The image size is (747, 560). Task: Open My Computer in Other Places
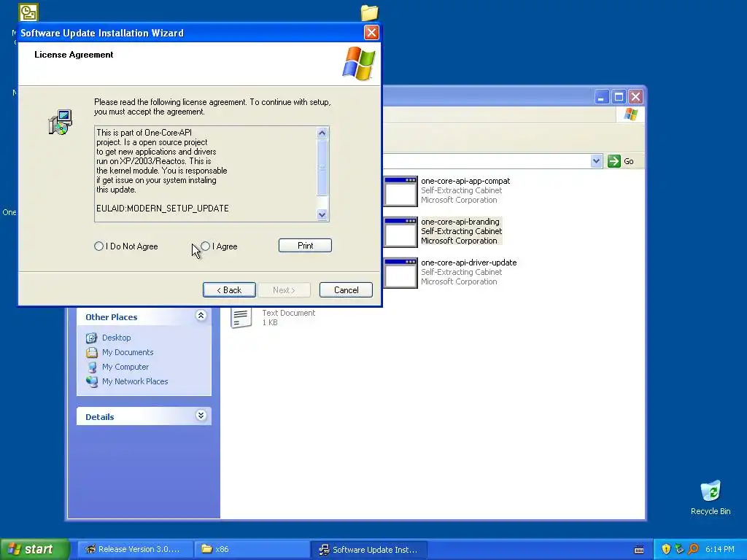125,367
